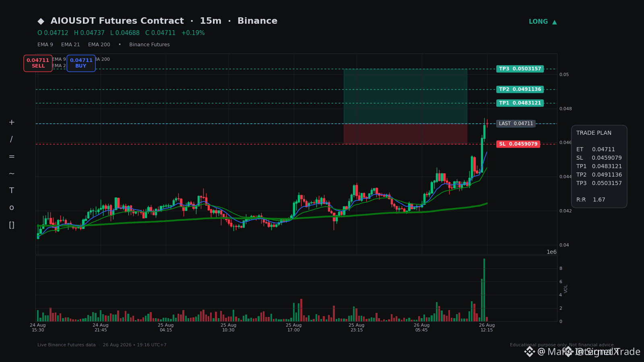Click the LONG direction indicator

pyautogui.click(x=543, y=22)
